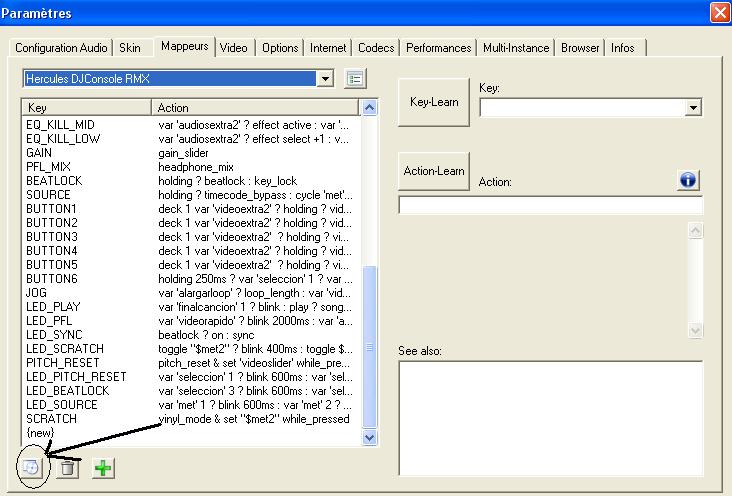This screenshot has height=496, width=732.
Task: Switch to the Configuration Audio tab
Action: pos(61,47)
